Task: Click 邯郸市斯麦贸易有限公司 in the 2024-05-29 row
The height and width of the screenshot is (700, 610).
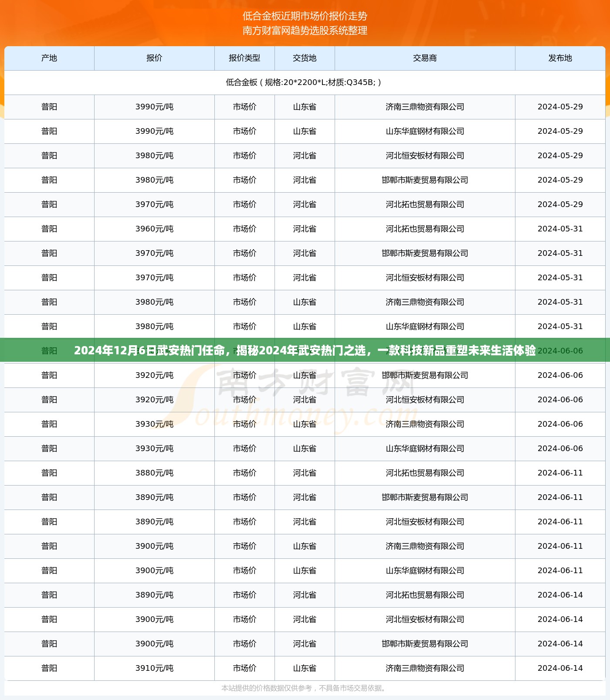Action: point(425,180)
